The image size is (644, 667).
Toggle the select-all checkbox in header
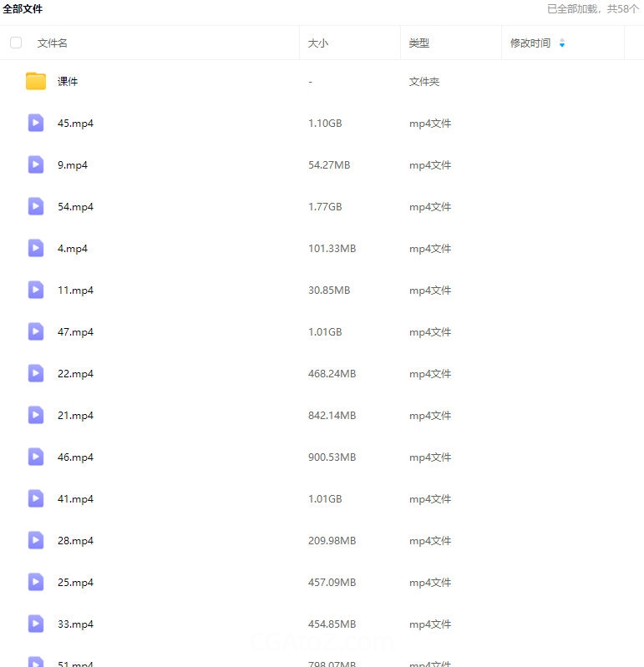coord(16,43)
